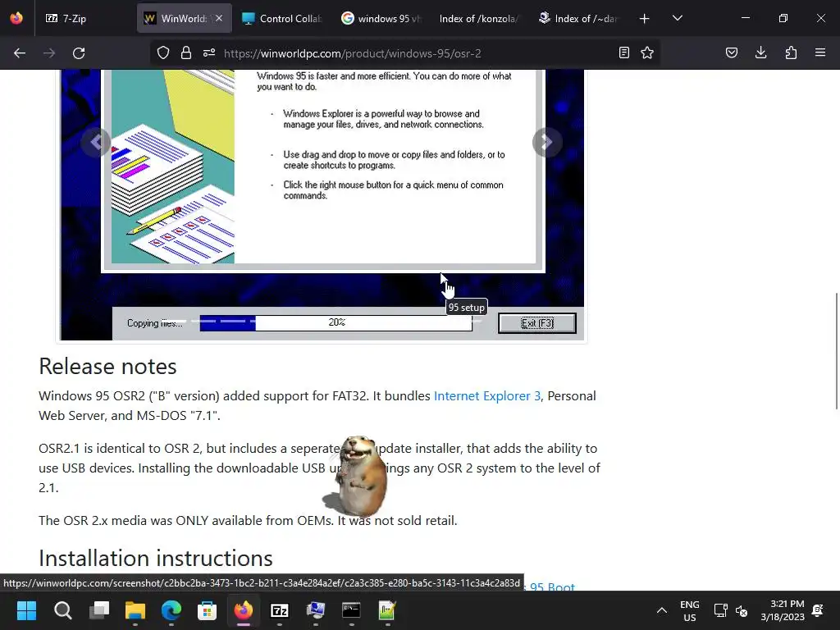Close the WinWorld tab
840x630 pixels.
pos(219,18)
